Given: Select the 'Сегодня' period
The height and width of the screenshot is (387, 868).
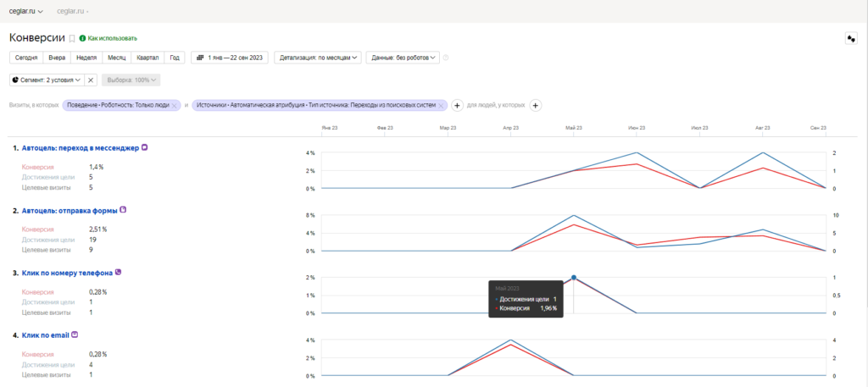Looking at the screenshot, I should [26, 58].
